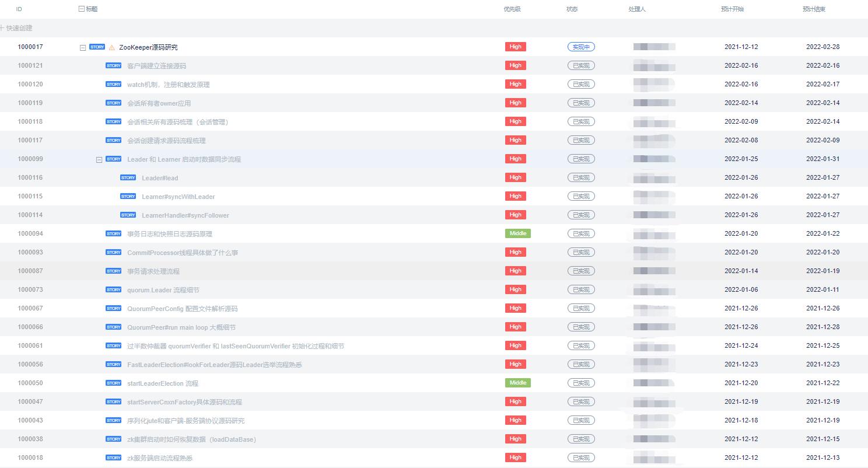Sort by the 处理人 column header
868x468 pixels.
pyautogui.click(x=637, y=9)
